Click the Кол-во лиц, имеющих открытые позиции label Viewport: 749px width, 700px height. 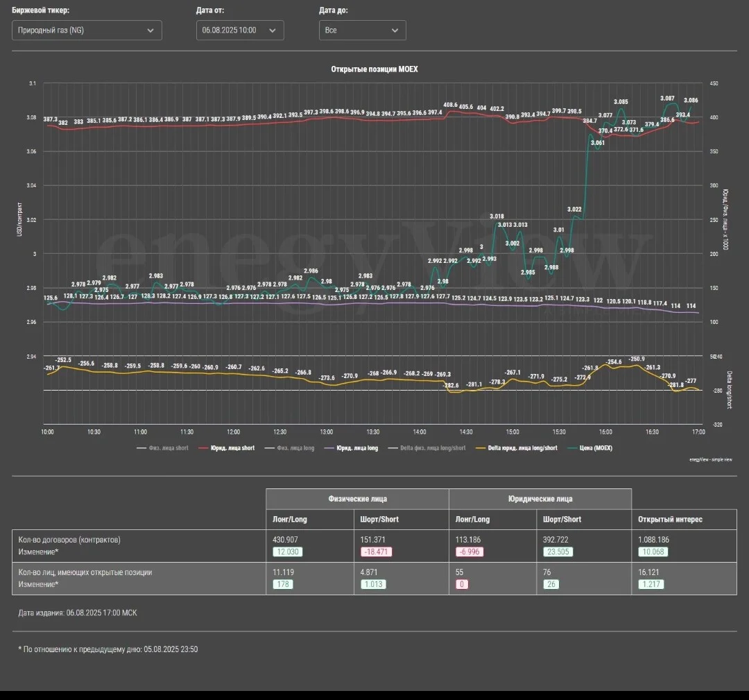point(85,572)
